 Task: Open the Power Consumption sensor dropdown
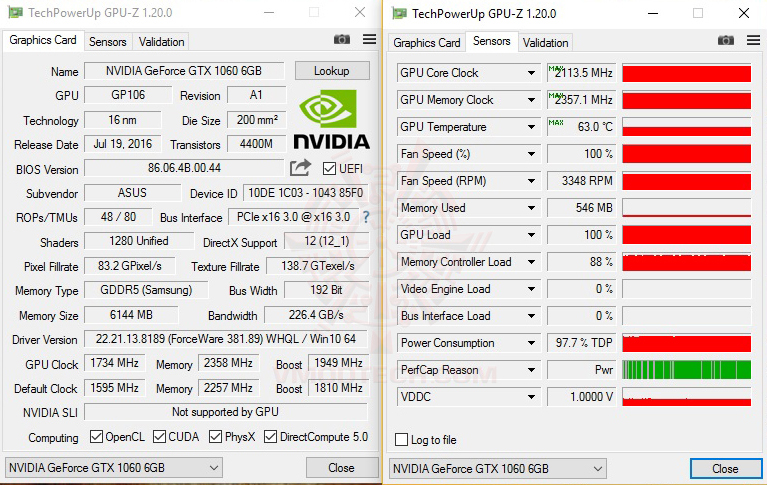pos(531,343)
